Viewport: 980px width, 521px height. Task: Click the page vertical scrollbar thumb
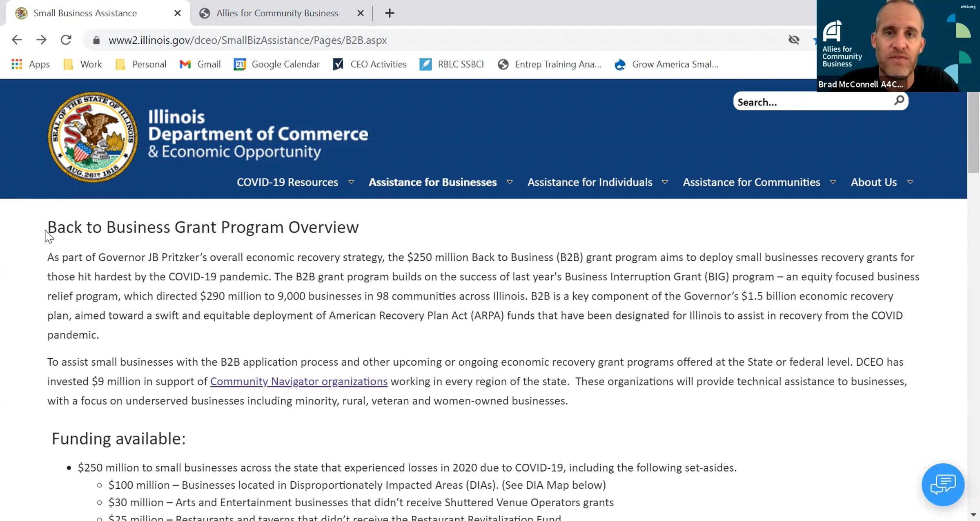[x=973, y=133]
